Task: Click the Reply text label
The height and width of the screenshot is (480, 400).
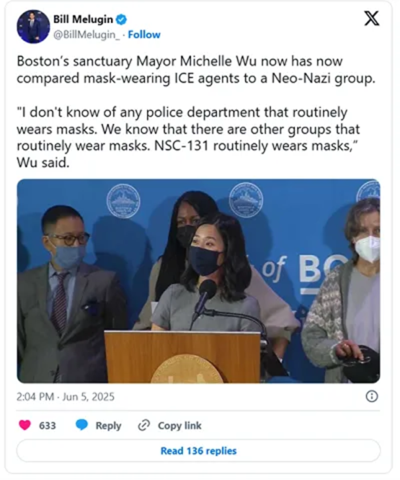Action: (108, 426)
